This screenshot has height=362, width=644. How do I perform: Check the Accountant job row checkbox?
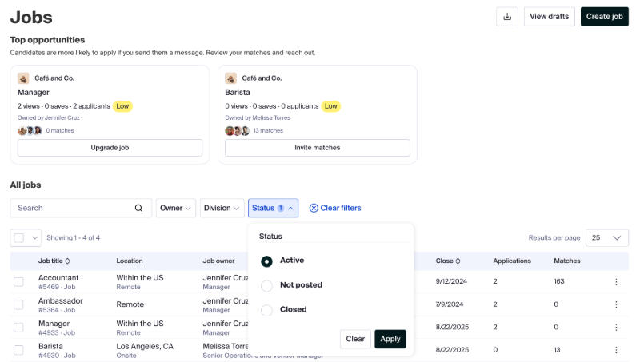18,281
